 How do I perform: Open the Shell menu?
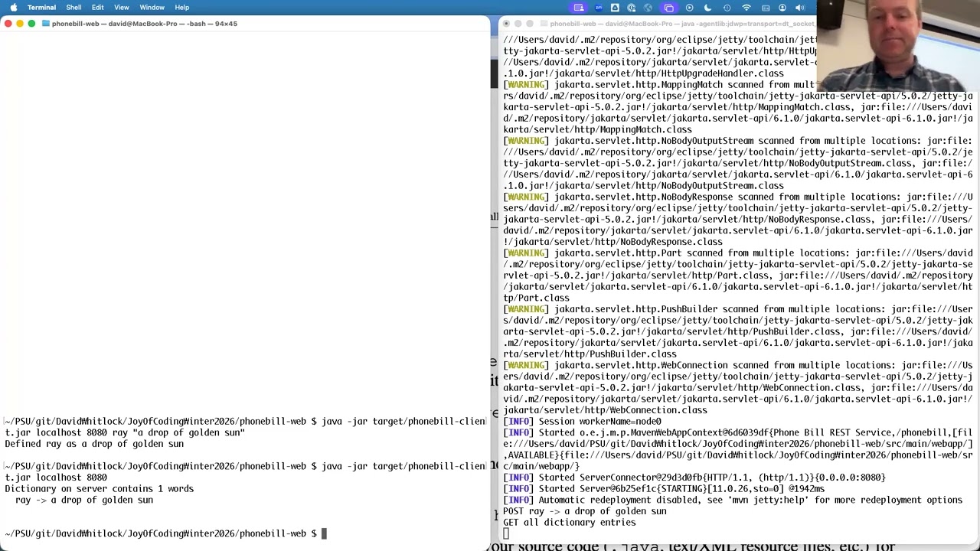click(73, 8)
